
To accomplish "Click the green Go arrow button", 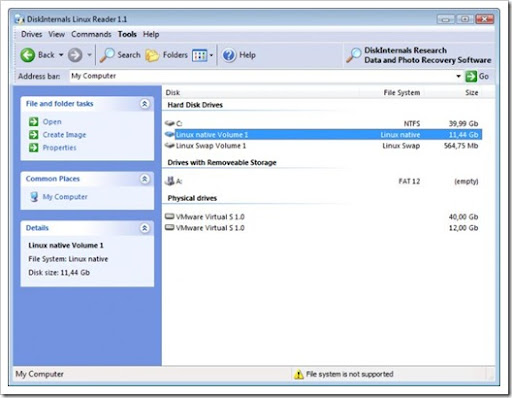I will [471, 76].
